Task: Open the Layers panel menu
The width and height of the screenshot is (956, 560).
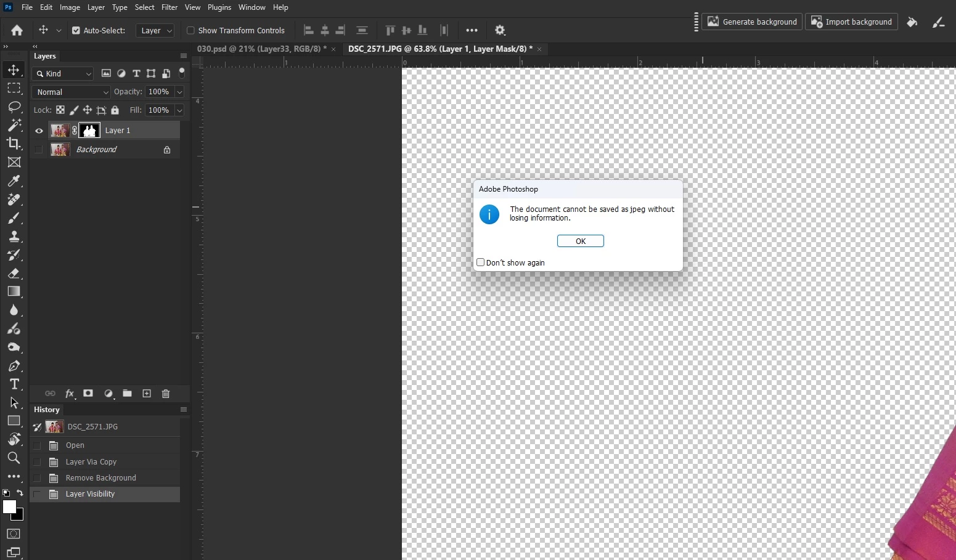Action: pyautogui.click(x=183, y=56)
